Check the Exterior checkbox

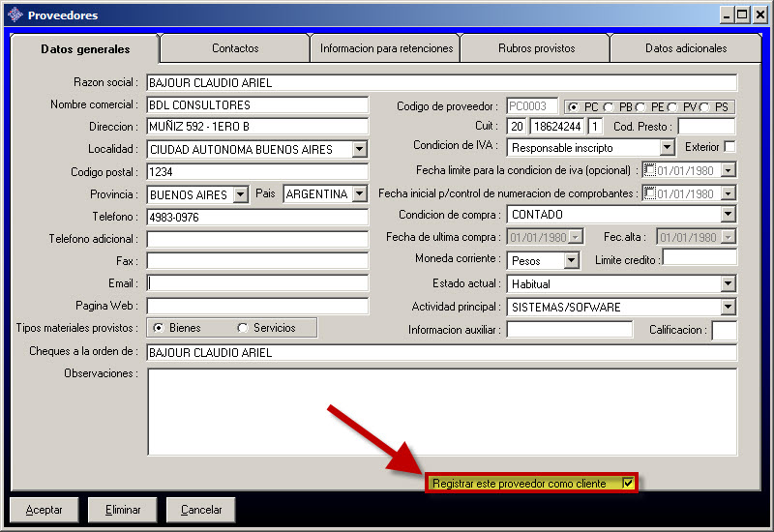729,147
